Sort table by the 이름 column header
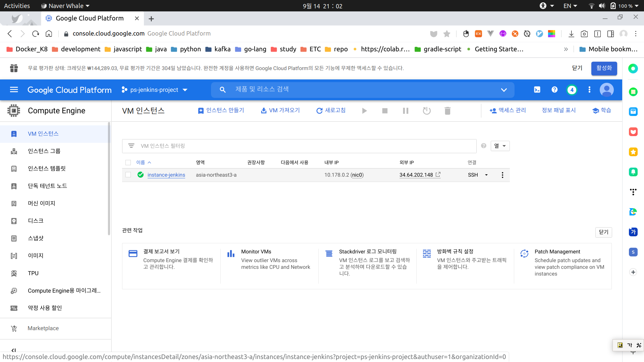 (141, 163)
